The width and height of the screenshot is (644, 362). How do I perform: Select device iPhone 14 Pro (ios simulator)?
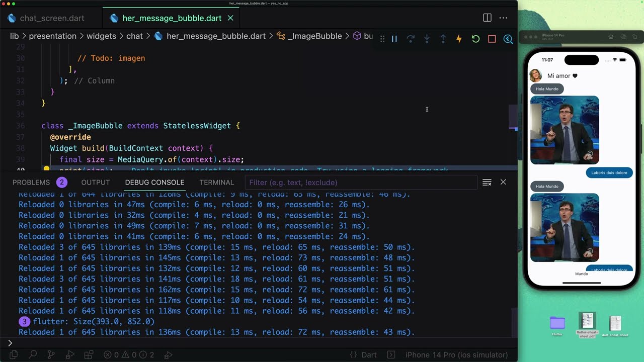pos(457,355)
